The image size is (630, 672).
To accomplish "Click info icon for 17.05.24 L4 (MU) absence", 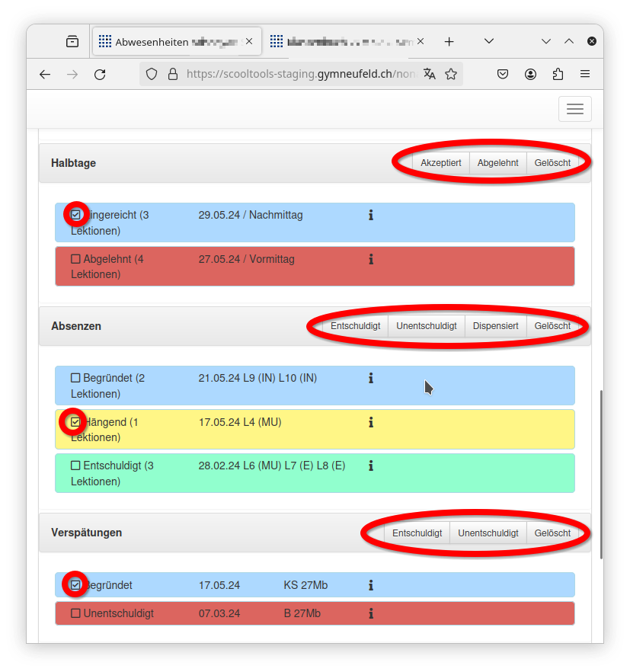I will 371,422.
